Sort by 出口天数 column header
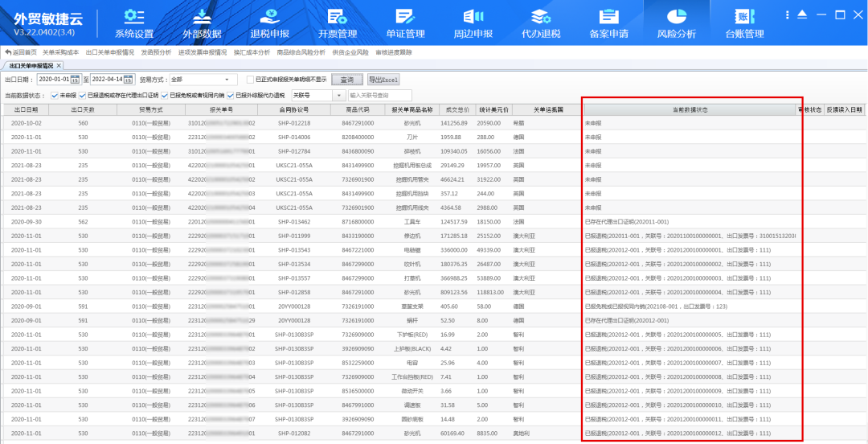 (x=83, y=109)
